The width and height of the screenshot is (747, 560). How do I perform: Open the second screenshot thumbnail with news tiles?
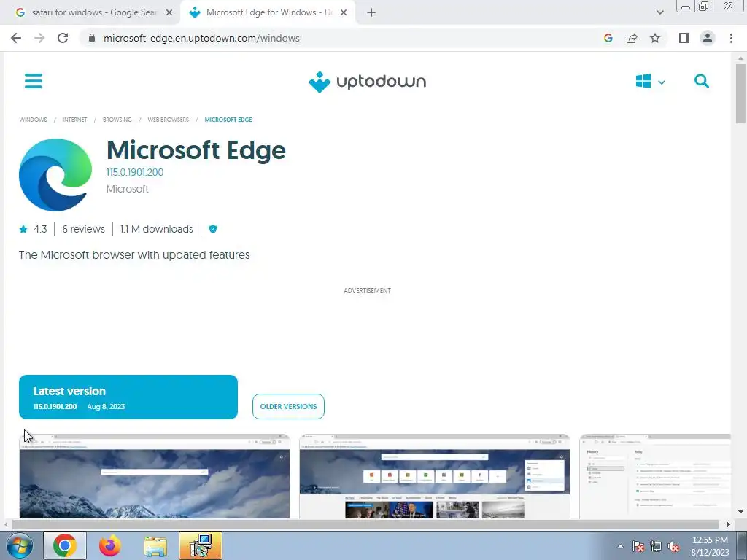tap(435, 476)
